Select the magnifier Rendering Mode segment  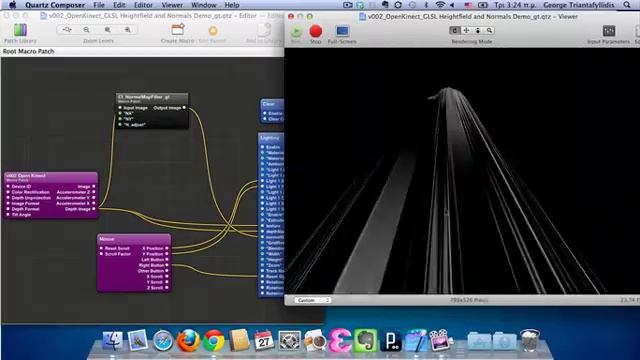489,30
